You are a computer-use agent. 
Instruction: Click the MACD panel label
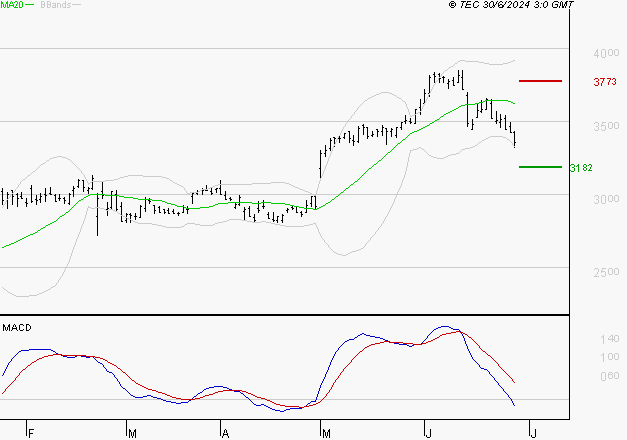(17, 328)
